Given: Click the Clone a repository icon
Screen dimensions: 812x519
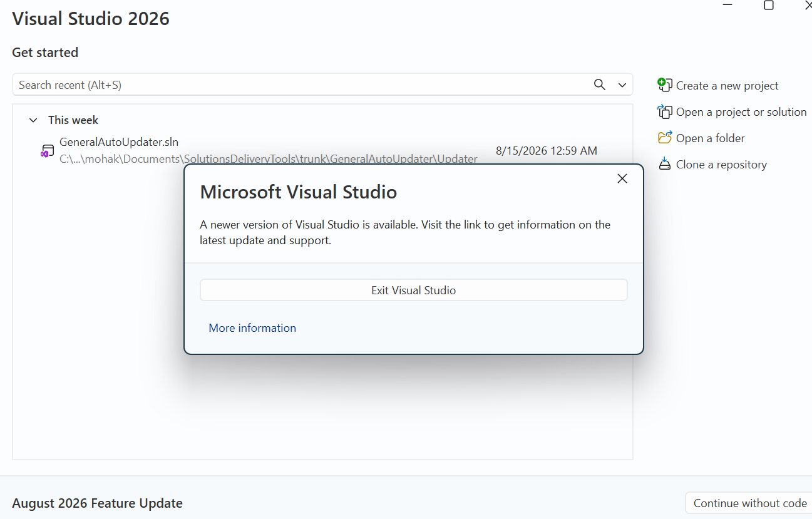Looking at the screenshot, I should pos(664,164).
